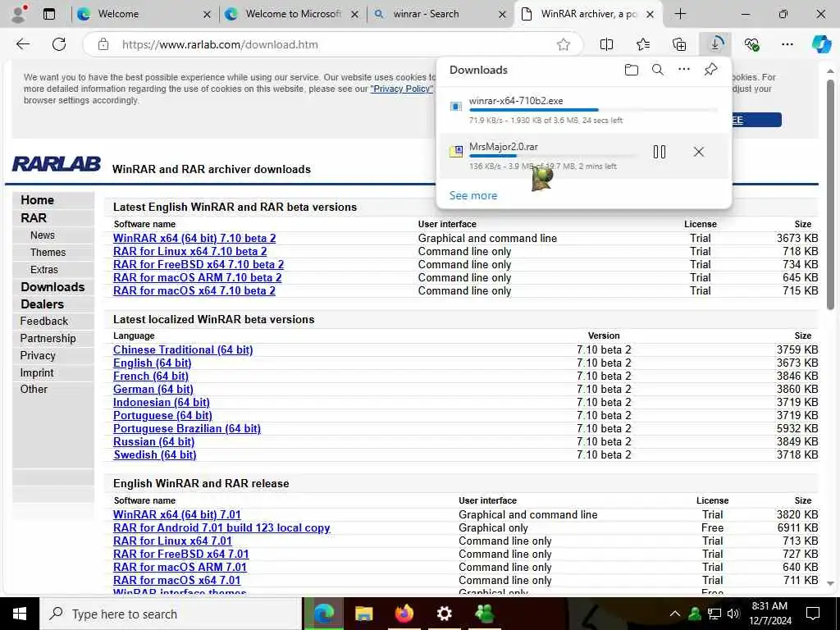Launch Firefox from the taskbar
The width and height of the screenshot is (840, 630).
(x=404, y=614)
